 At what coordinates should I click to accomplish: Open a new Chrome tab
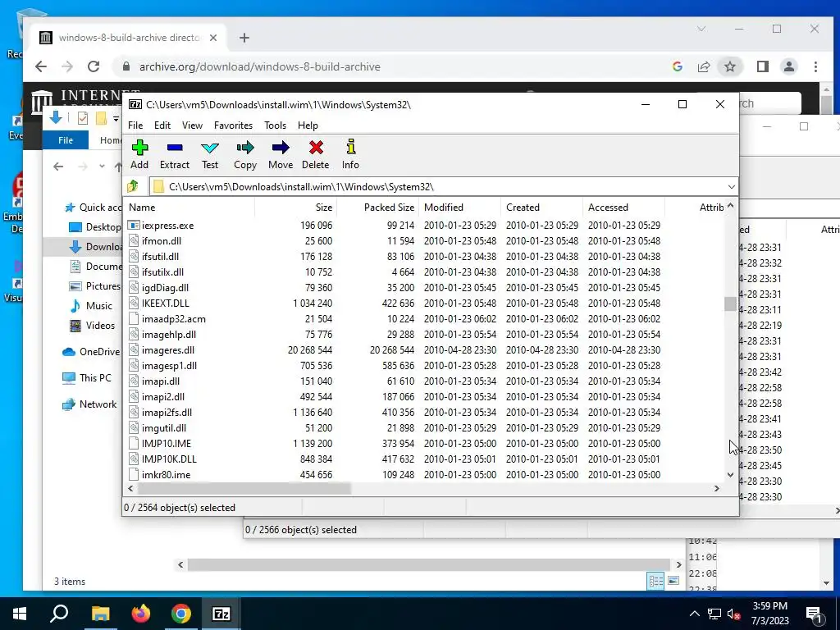(244, 38)
